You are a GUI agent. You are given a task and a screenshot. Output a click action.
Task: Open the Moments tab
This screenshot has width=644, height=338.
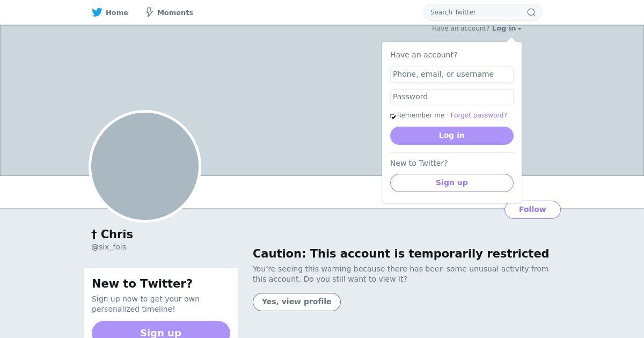pos(175,12)
